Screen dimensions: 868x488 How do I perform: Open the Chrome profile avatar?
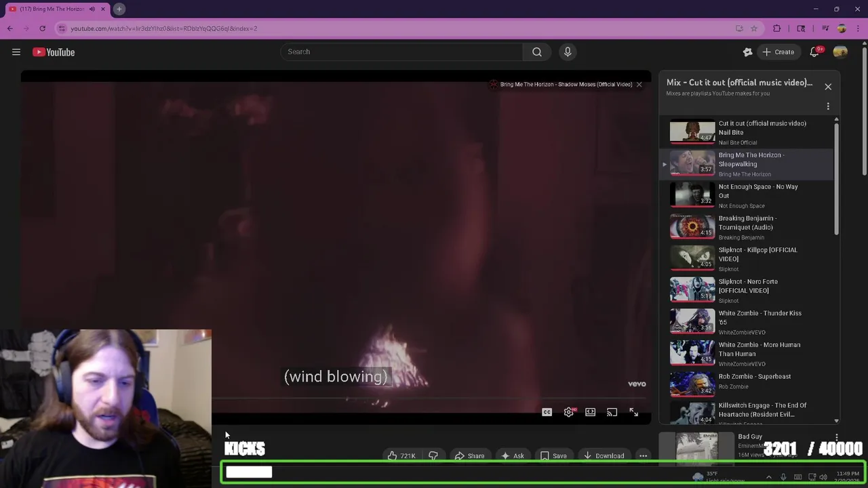[x=842, y=28]
